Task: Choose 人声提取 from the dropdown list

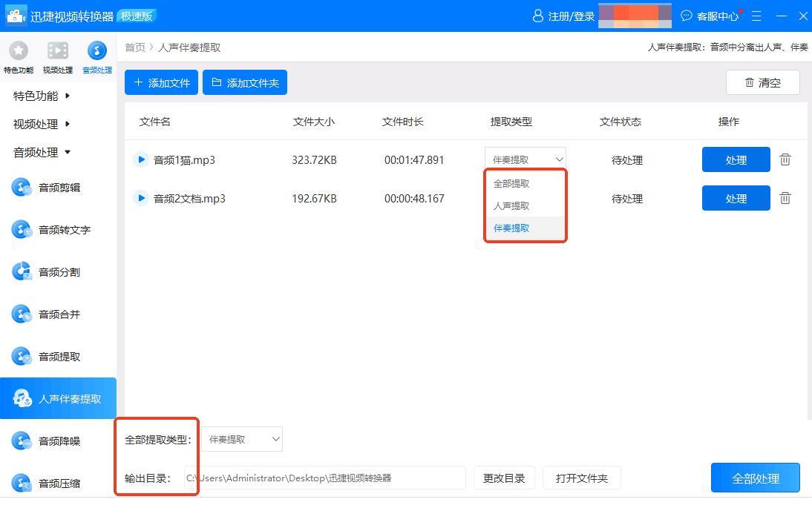Action: [x=511, y=205]
